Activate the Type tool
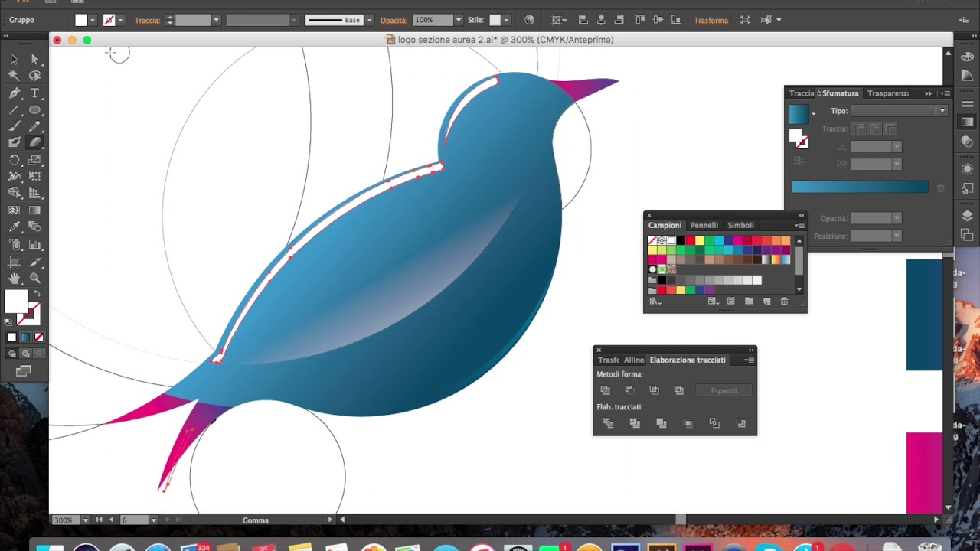The width and height of the screenshot is (980, 551). tap(34, 93)
